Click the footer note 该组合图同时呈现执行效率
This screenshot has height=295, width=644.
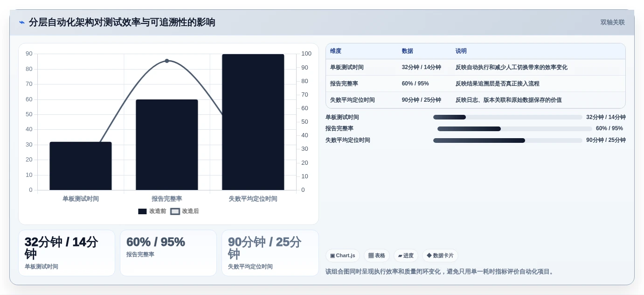[x=440, y=272]
